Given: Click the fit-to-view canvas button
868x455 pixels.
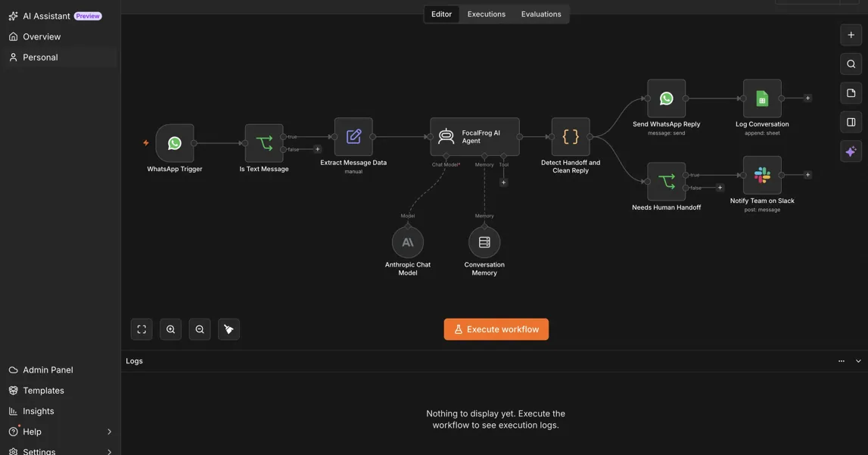Looking at the screenshot, I should pos(142,329).
